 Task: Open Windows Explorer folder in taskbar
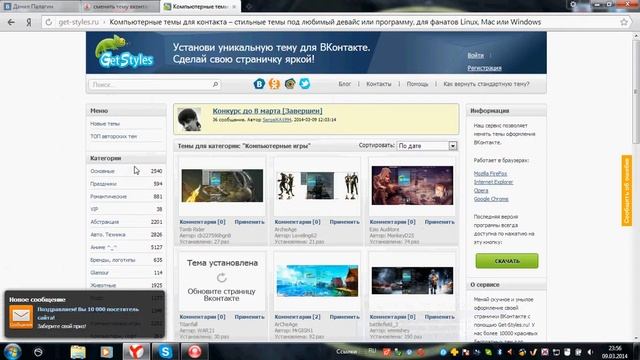78,352
